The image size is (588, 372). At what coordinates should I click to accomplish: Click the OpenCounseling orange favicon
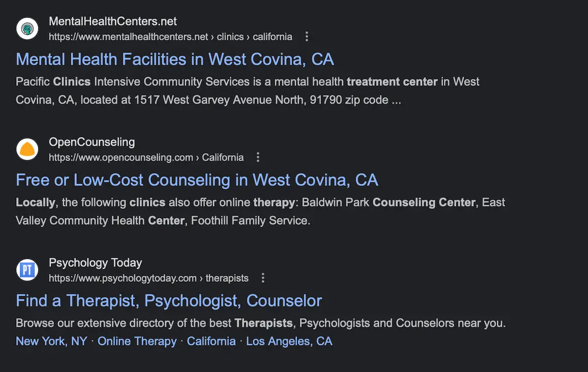[x=27, y=149]
